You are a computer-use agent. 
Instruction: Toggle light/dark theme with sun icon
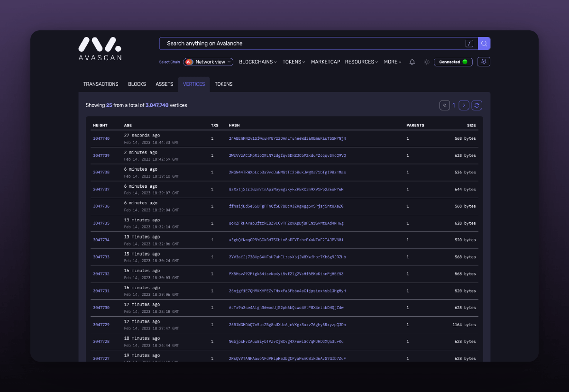tap(427, 62)
